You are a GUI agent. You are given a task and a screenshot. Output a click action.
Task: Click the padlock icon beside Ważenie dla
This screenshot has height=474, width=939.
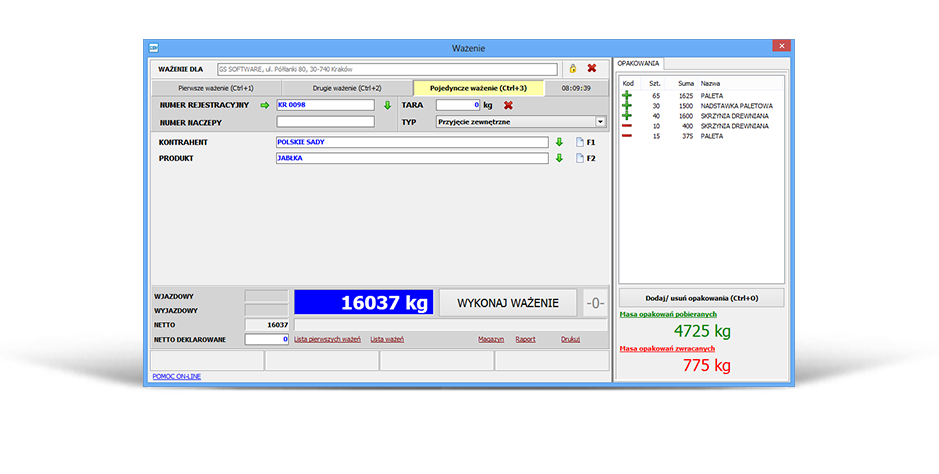point(573,69)
